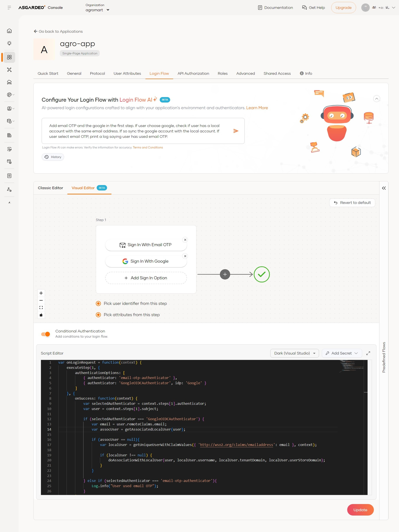Add new step with plus node
399x532 pixels.
[x=225, y=274]
